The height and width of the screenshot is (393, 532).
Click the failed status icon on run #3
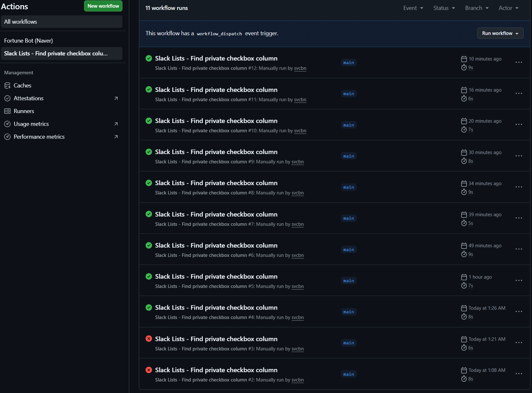pos(149,339)
